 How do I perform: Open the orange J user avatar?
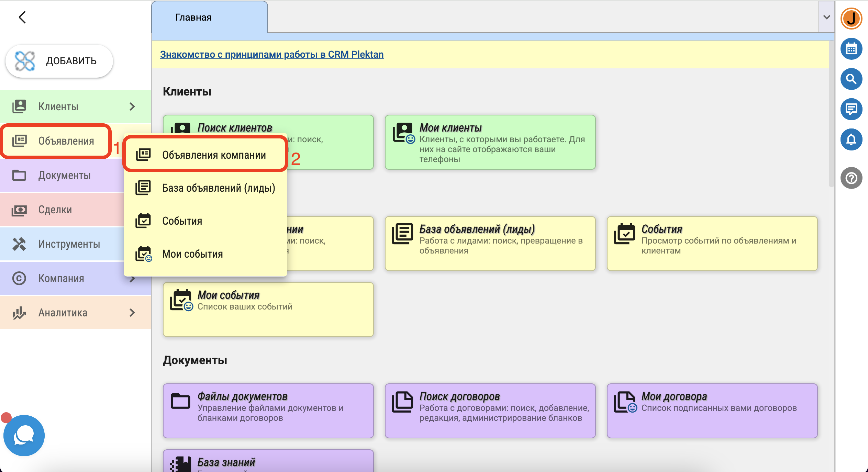[x=851, y=18]
